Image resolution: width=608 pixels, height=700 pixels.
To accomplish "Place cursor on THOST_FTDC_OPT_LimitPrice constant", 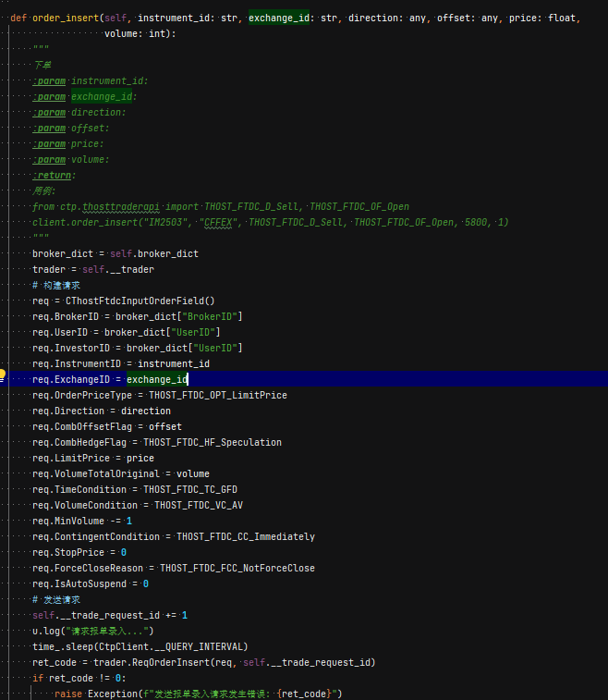I will [x=217, y=395].
